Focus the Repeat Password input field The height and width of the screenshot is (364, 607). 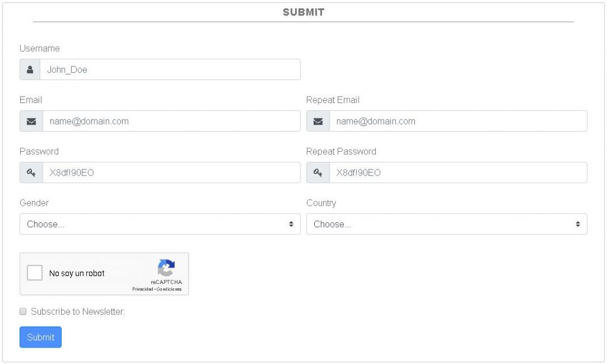(458, 173)
